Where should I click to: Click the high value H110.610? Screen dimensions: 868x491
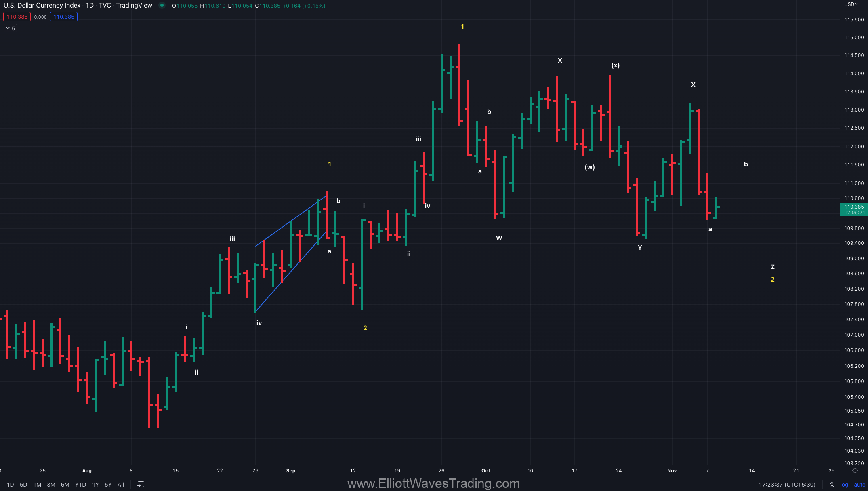pyautogui.click(x=213, y=6)
